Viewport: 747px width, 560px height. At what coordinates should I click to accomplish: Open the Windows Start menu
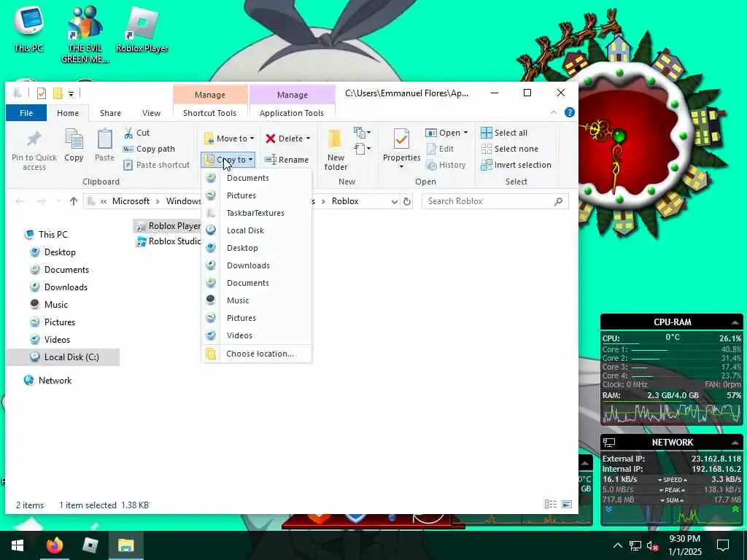tap(18, 545)
